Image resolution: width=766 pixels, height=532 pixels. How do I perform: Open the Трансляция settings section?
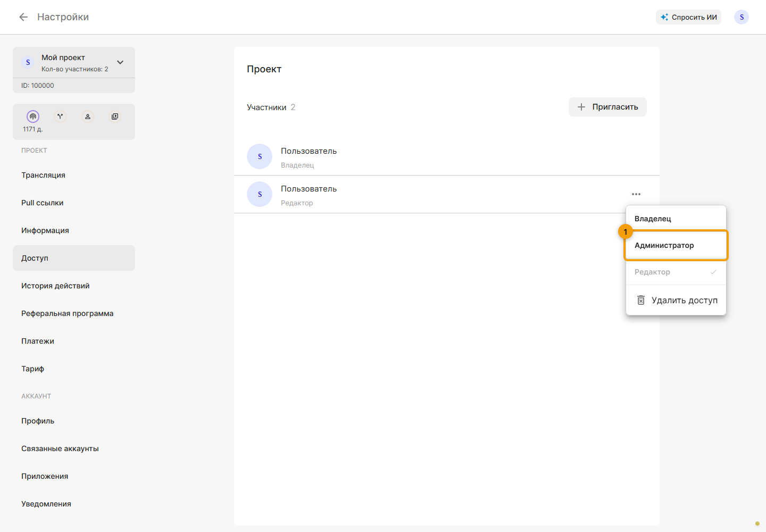74,175
